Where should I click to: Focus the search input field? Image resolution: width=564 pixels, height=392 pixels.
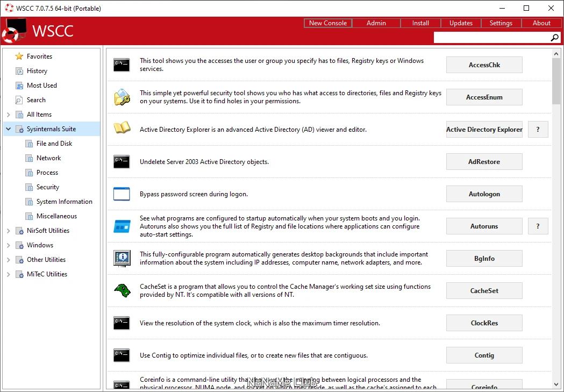(492, 38)
